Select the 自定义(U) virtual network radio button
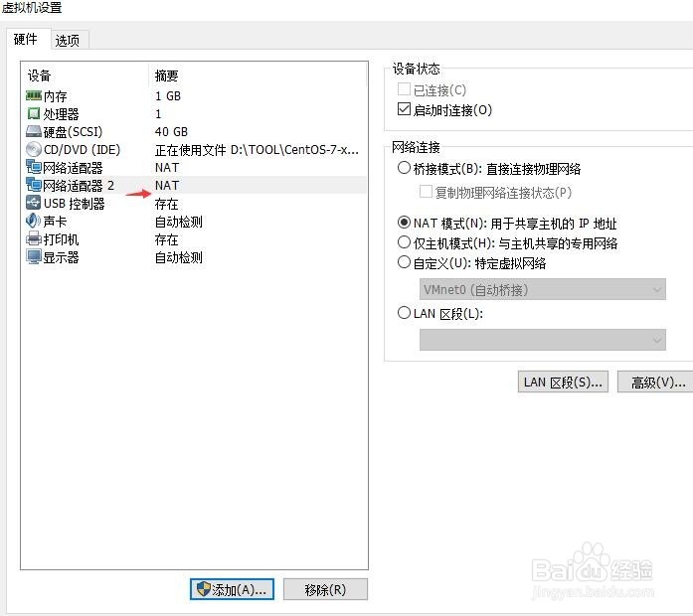This screenshot has height=616, width=693. tap(404, 262)
